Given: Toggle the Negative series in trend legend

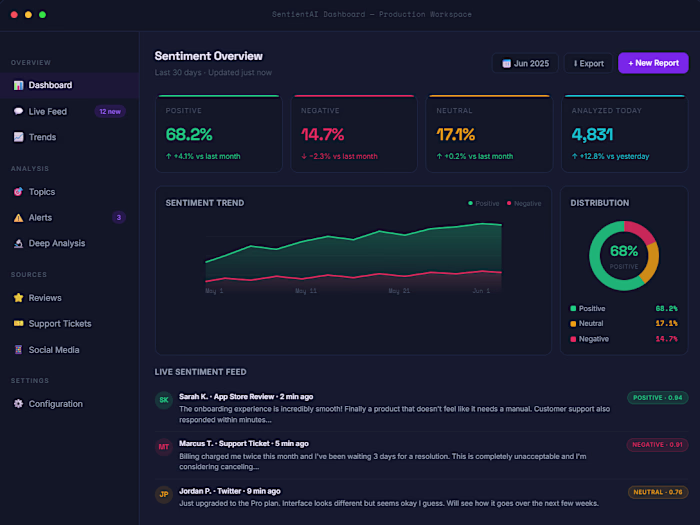Looking at the screenshot, I should pyautogui.click(x=524, y=203).
